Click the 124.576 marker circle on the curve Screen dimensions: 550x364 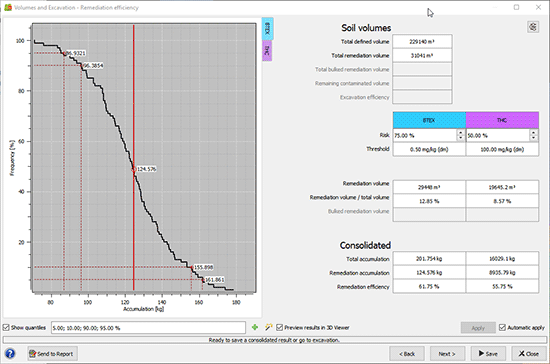[134, 169]
